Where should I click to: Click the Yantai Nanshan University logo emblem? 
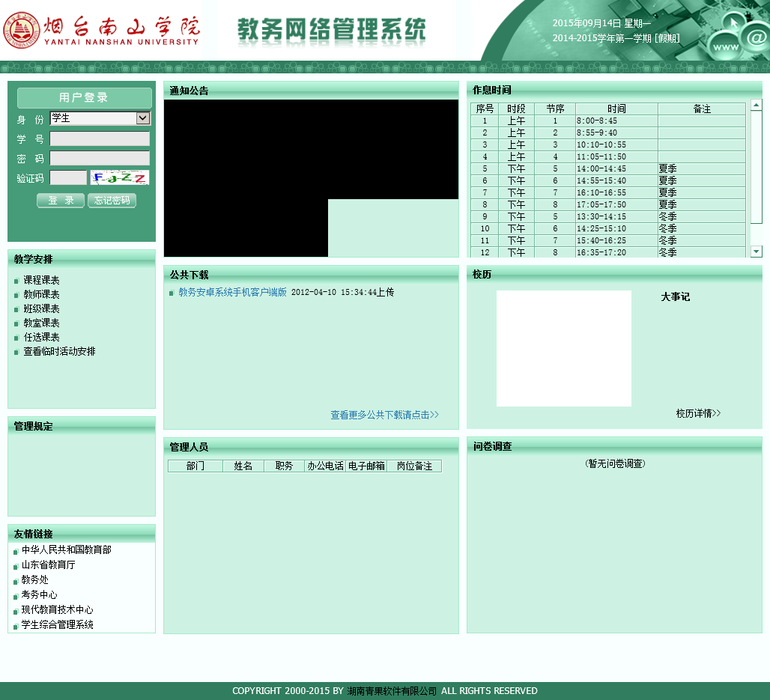(x=21, y=30)
